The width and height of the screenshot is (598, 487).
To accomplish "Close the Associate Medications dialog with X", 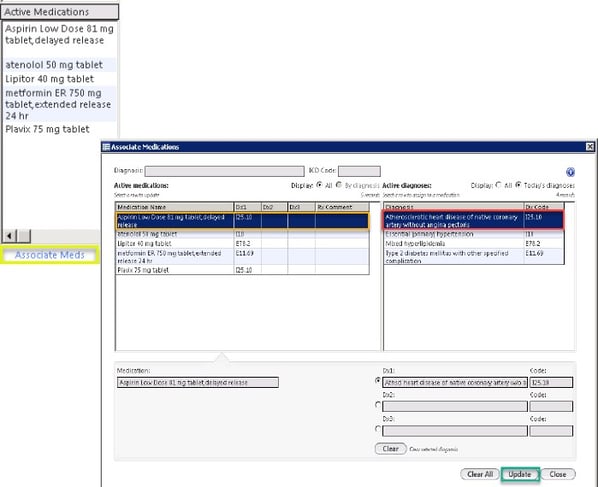I will (590, 147).
